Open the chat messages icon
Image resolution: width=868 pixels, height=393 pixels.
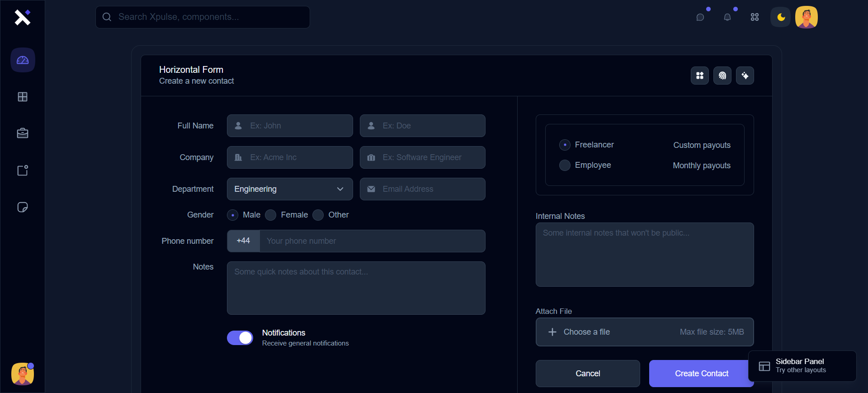pos(700,17)
